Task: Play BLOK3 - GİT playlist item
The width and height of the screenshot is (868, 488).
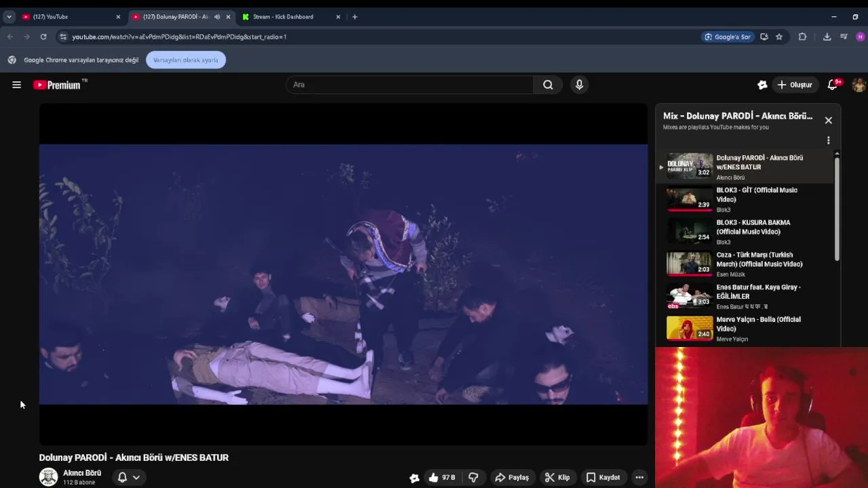Action: pos(744,200)
